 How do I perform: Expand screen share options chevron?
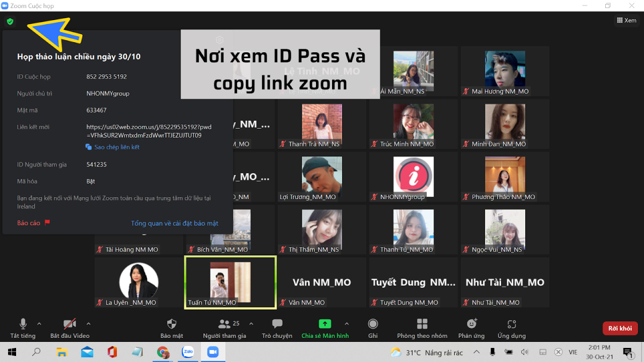(347, 324)
